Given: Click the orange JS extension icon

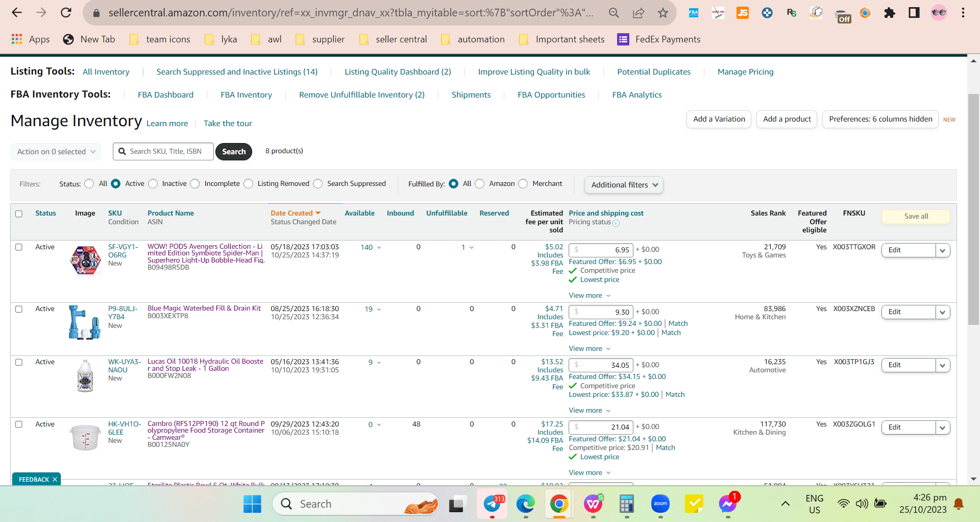Looking at the screenshot, I should click(x=743, y=13).
